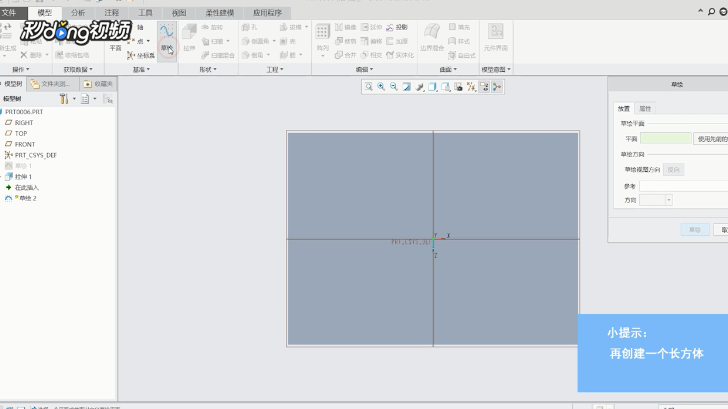
Task: Select Sketch 2 (草绘 2) in model tree
Action: pyautogui.click(x=21, y=198)
